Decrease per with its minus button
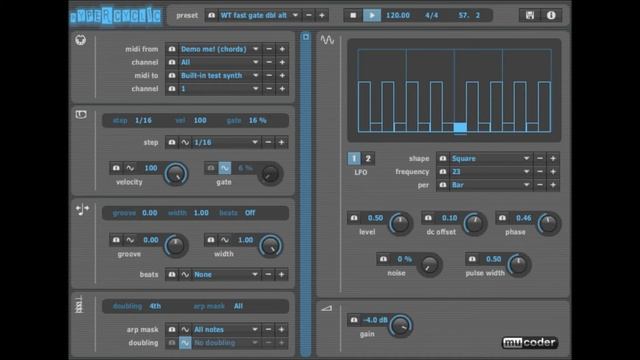Viewport: 640px width, 360px height. (x=540, y=185)
